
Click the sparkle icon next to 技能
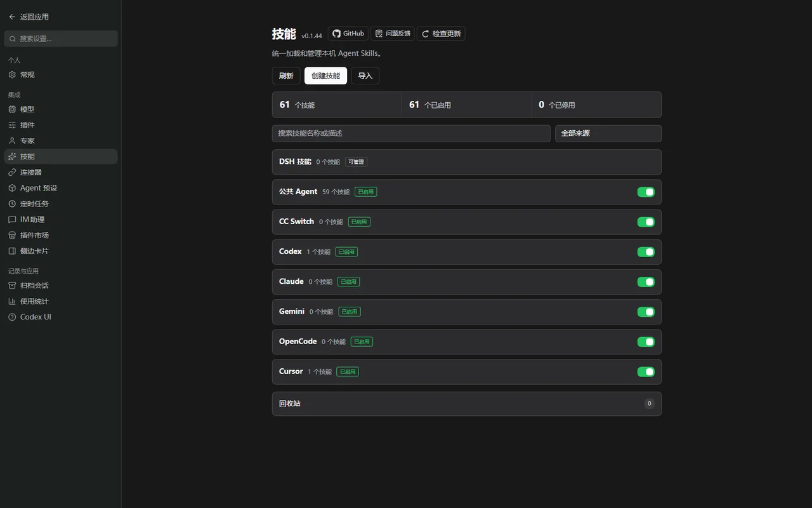[12, 156]
